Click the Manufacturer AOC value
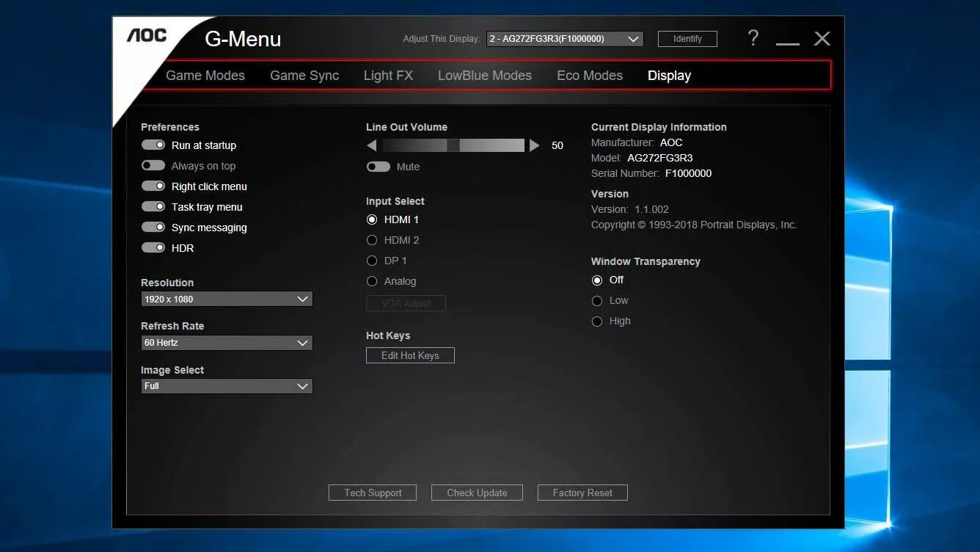980x552 pixels. [671, 142]
